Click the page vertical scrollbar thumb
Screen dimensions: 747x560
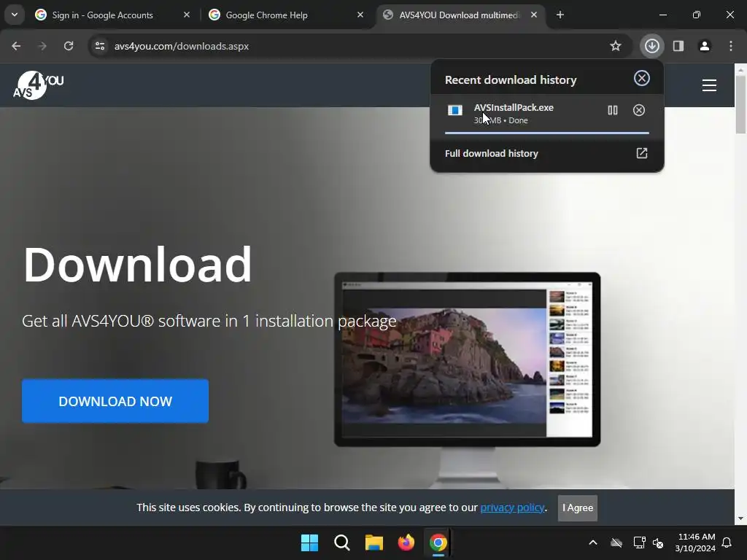tap(741, 105)
